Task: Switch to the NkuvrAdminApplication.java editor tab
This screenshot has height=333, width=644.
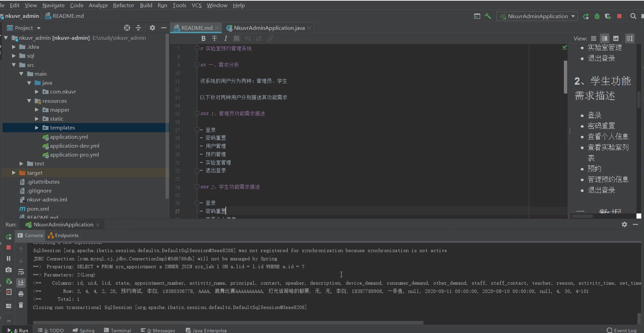Action: pyautogui.click(x=269, y=28)
